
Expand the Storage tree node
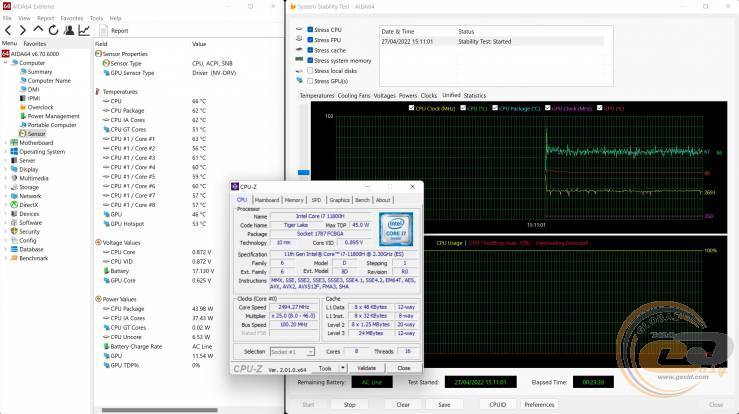click(x=6, y=187)
